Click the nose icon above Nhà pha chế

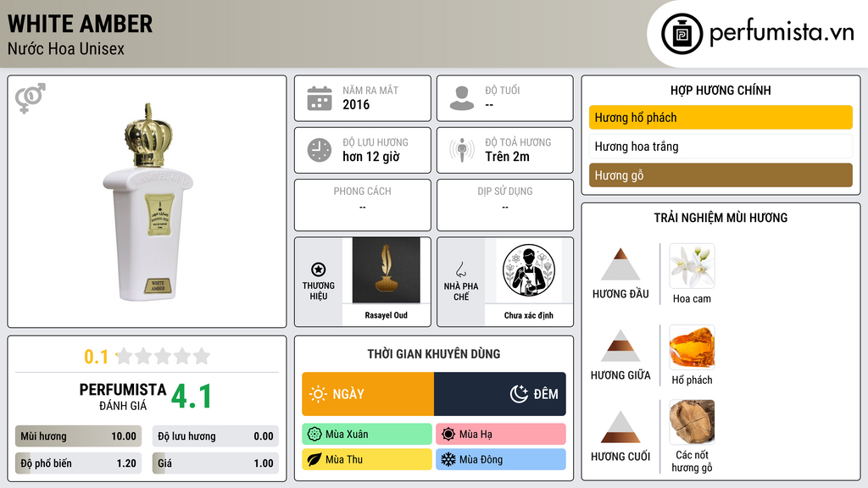coord(460,269)
